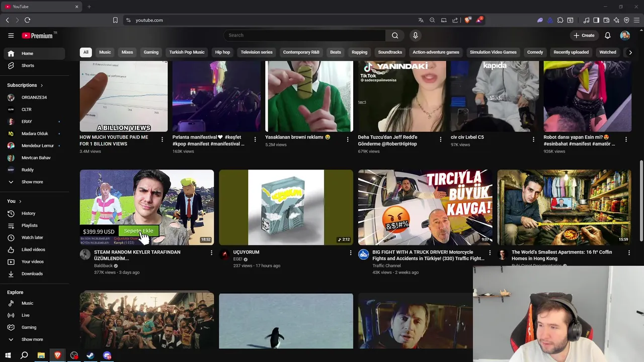This screenshot has height=362, width=644.
Task: Open a new browser tab
Action: [89, 7]
